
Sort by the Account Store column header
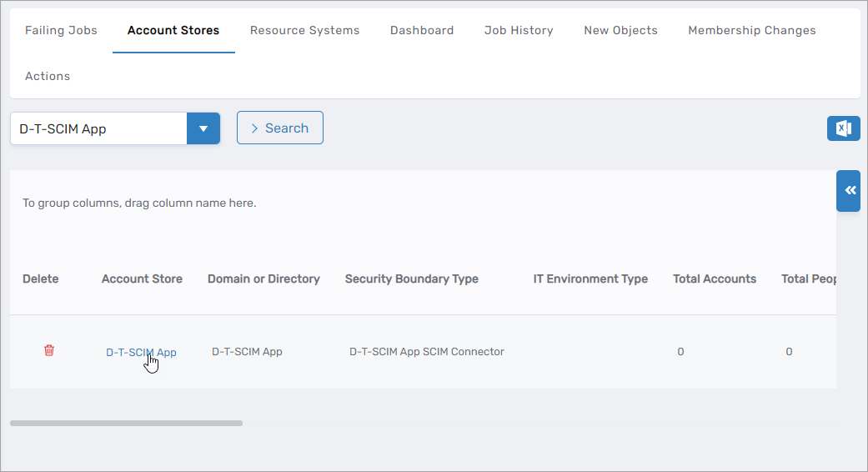pyautogui.click(x=142, y=279)
